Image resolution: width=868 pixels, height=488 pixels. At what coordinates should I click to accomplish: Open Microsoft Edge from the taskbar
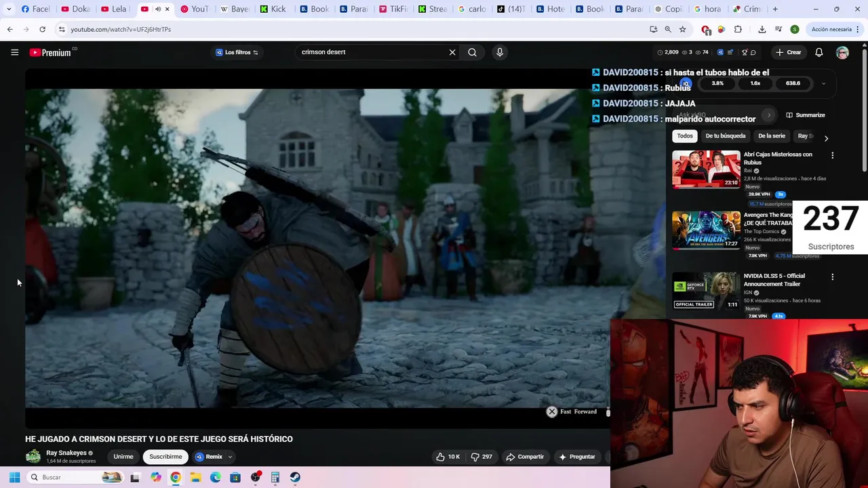click(216, 477)
